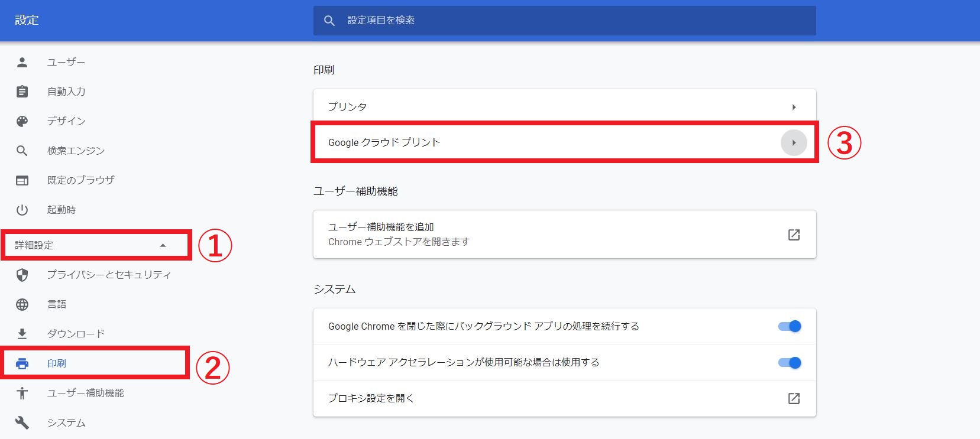Click the accessibility figure icon in sidebar

22,393
